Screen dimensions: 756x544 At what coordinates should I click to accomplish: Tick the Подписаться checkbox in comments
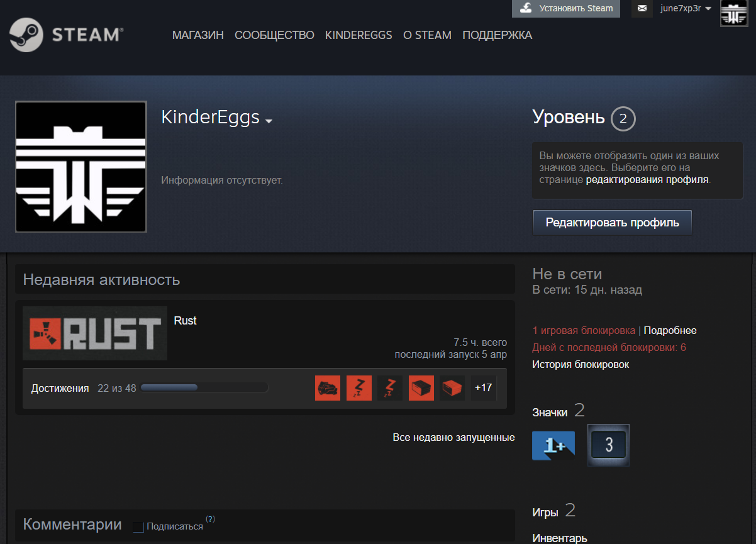pos(139,527)
